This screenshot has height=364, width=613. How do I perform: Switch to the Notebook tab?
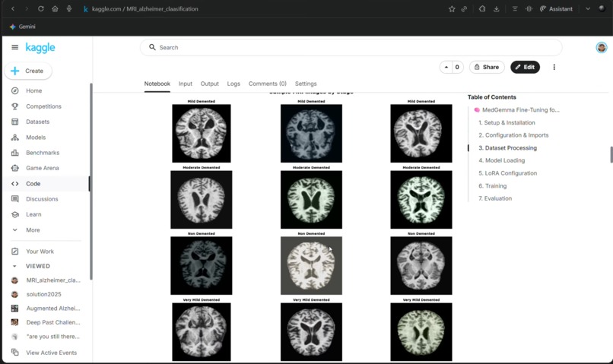[157, 84]
